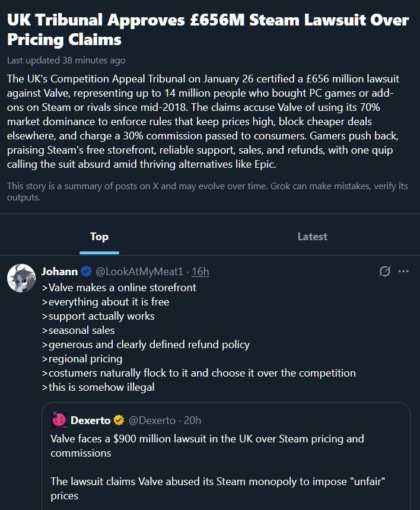Viewport: 420px width, 510px height.
Task: Select the Top tab
Action: (x=99, y=237)
